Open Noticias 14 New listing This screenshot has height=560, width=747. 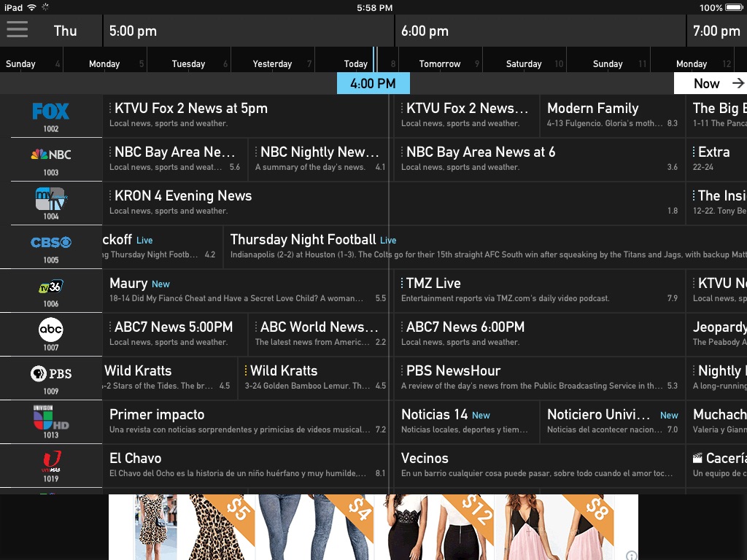tap(467, 423)
